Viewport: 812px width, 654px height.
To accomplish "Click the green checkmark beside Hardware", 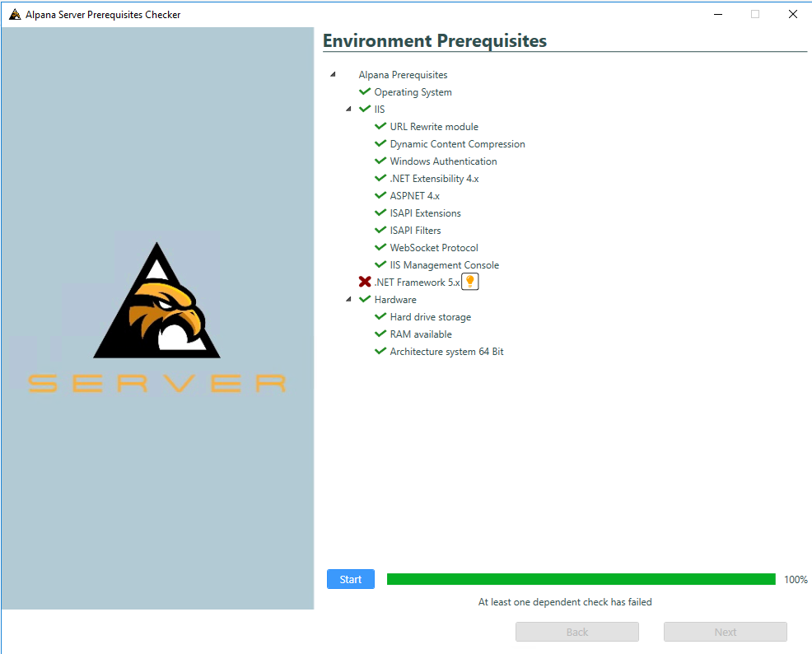I will point(365,299).
